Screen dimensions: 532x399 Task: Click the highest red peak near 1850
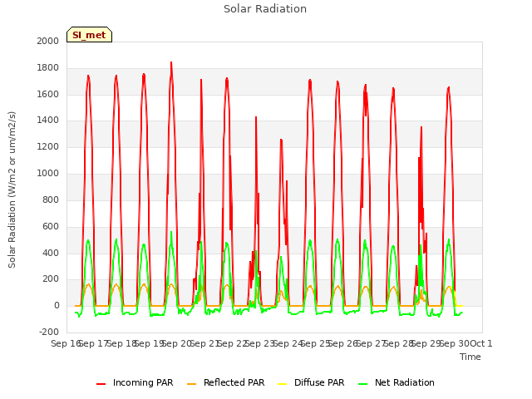(171, 63)
